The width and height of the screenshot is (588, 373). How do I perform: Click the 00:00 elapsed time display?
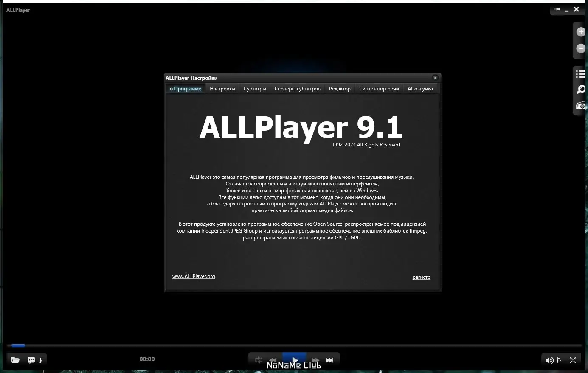pyautogui.click(x=147, y=359)
